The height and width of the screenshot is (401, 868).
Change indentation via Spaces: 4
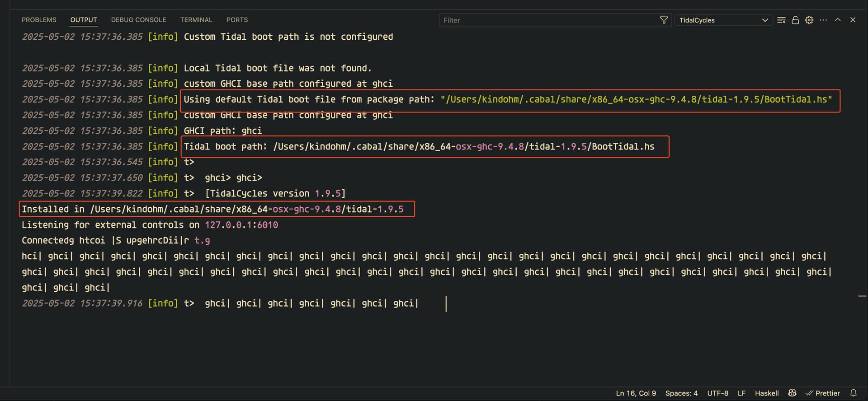tap(681, 393)
